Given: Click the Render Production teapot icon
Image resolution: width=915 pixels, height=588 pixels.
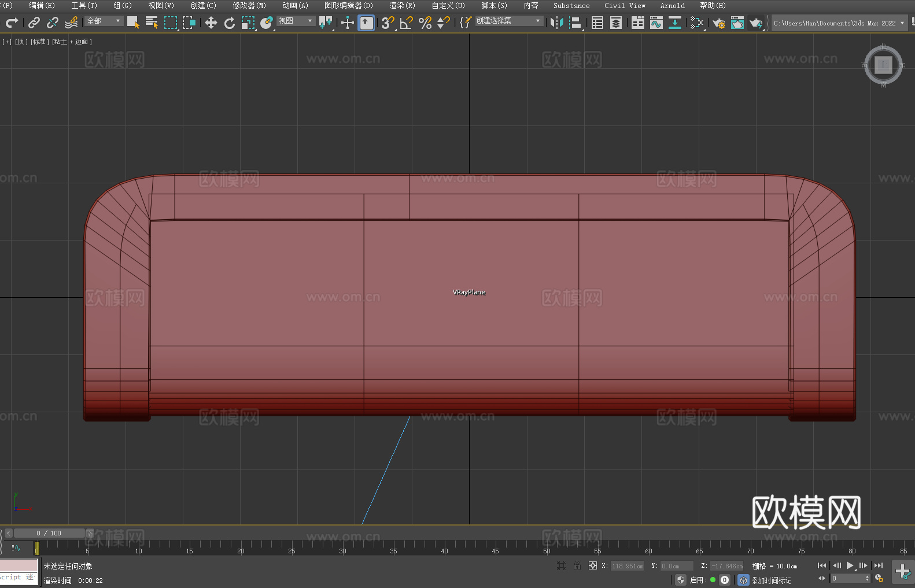Looking at the screenshot, I should tap(756, 23).
